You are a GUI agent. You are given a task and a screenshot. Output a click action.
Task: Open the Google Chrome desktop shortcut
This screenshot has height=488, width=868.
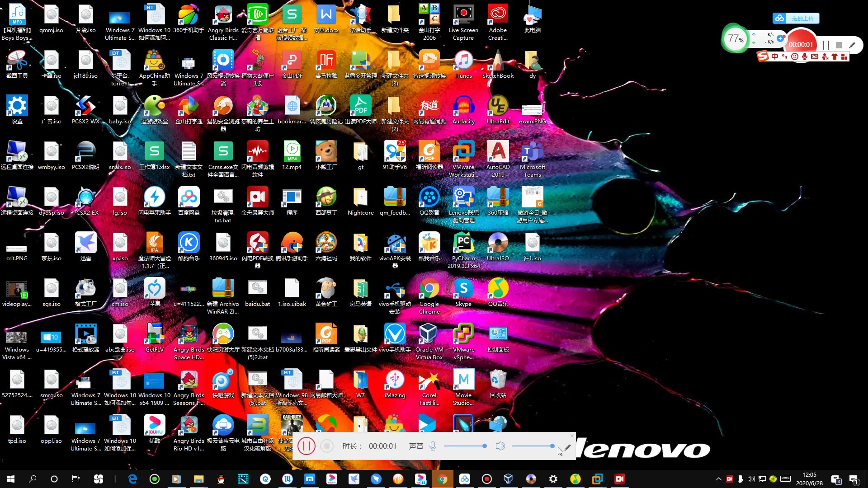click(x=429, y=296)
